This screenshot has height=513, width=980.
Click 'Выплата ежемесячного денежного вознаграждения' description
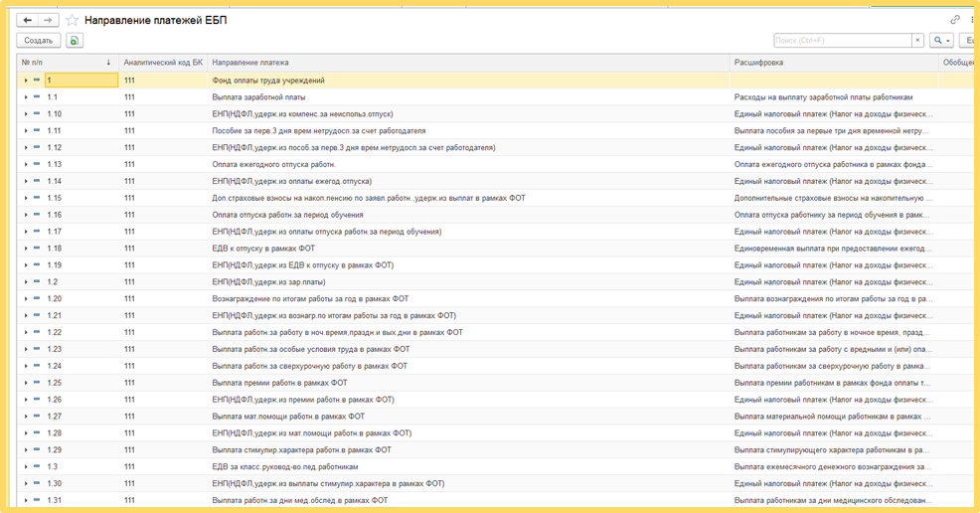(x=833, y=466)
